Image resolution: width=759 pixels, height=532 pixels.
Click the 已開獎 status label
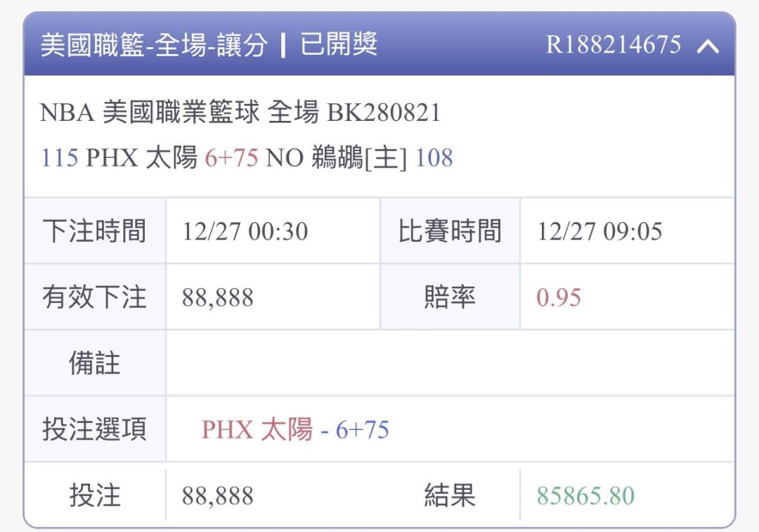click(339, 46)
